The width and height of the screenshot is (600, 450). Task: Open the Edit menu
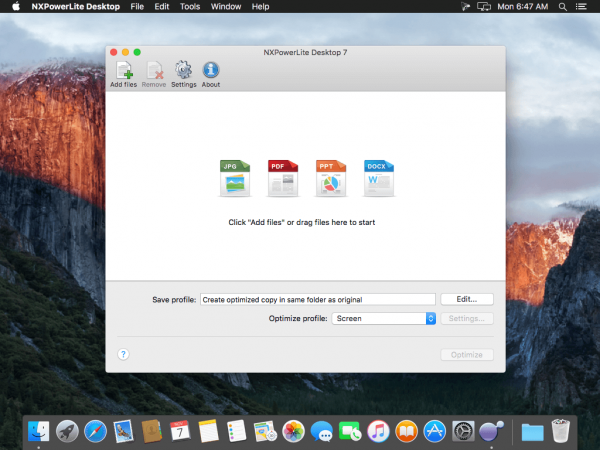pos(162,7)
